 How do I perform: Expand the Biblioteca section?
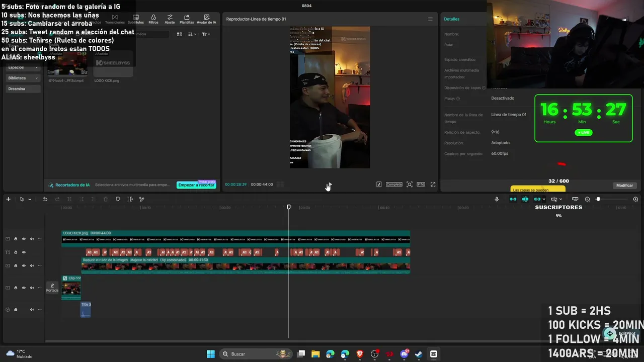(x=23, y=78)
